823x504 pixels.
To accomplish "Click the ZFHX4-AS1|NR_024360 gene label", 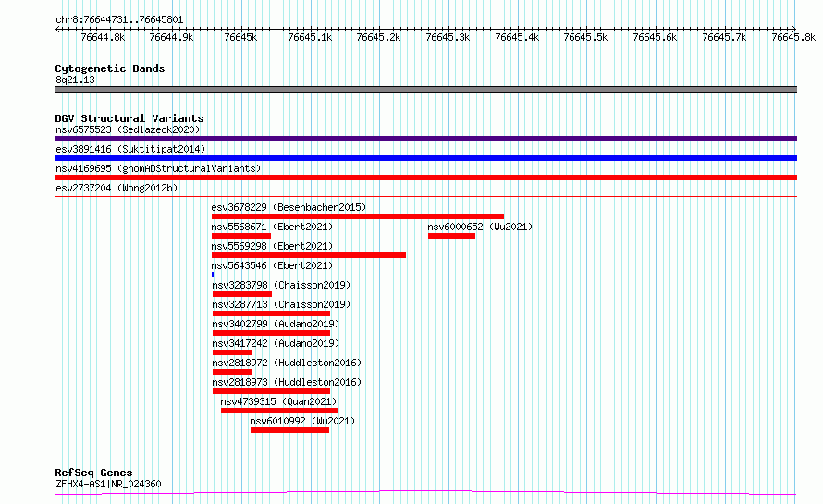I will (108, 484).
